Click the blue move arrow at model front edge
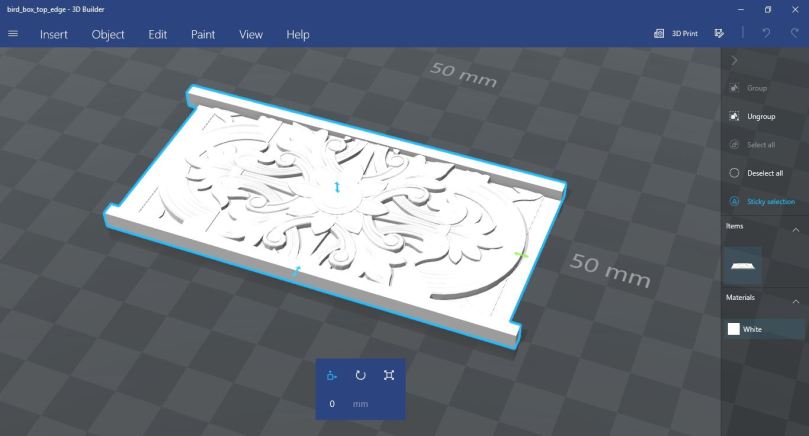Screen dimensions: 809x436 tap(296, 271)
